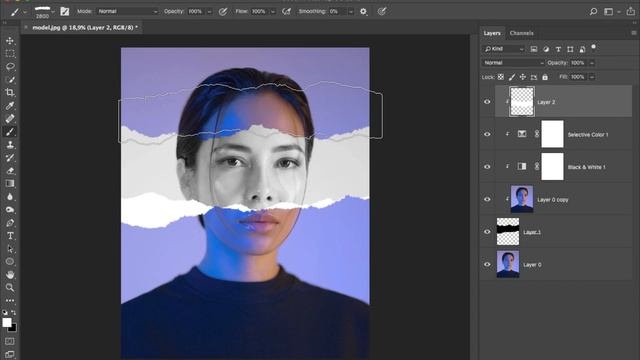Select the Type tool

[10, 236]
